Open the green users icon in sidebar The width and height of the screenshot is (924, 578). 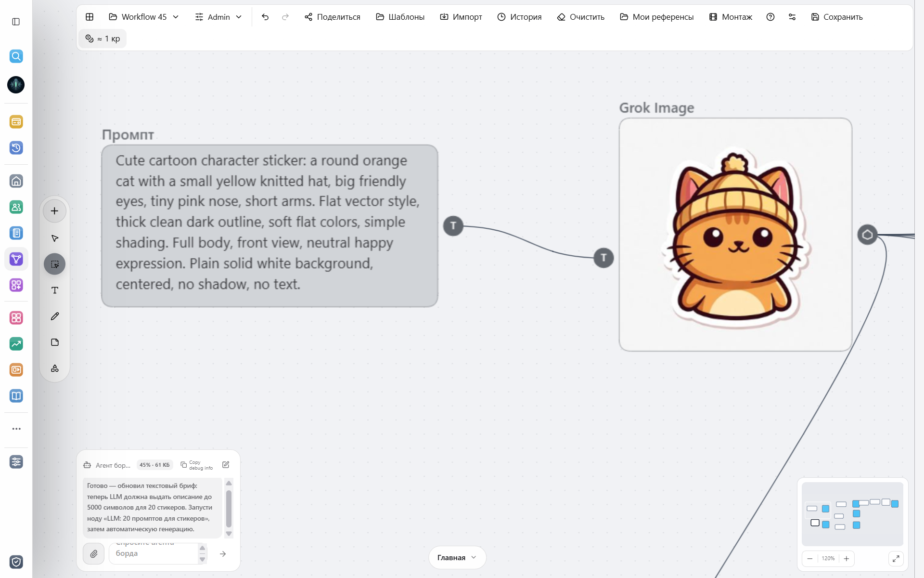click(16, 207)
